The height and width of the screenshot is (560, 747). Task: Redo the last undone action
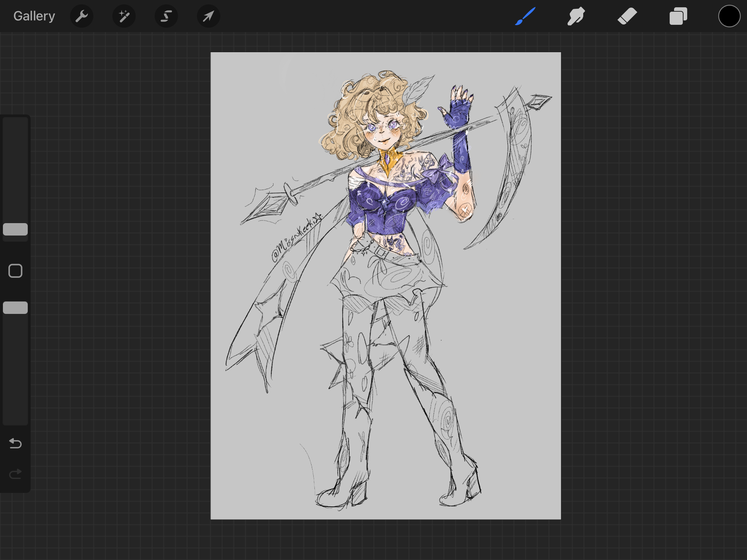click(15, 474)
